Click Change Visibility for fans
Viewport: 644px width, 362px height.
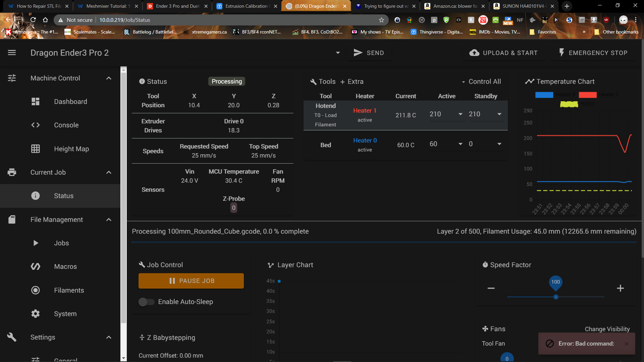point(607,329)
